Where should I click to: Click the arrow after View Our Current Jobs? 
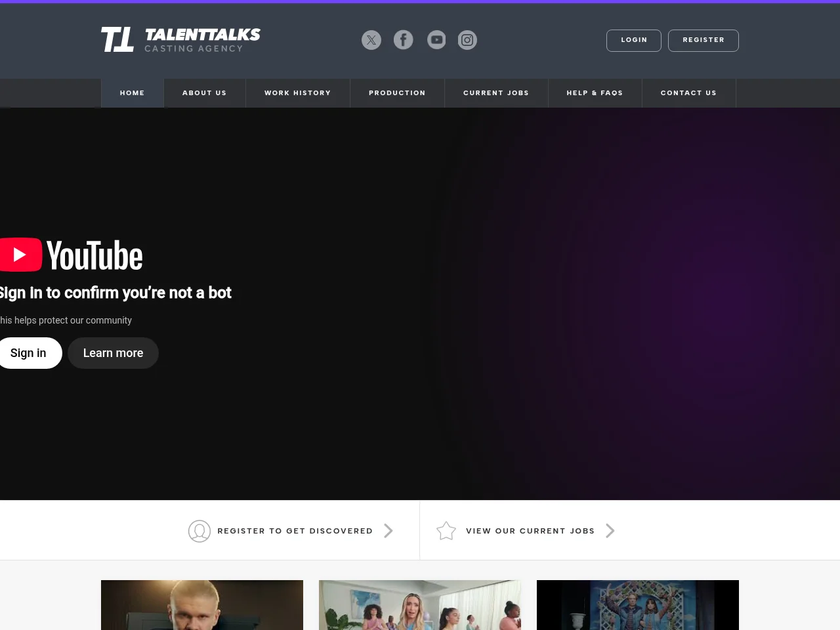[x=610, y=530]
